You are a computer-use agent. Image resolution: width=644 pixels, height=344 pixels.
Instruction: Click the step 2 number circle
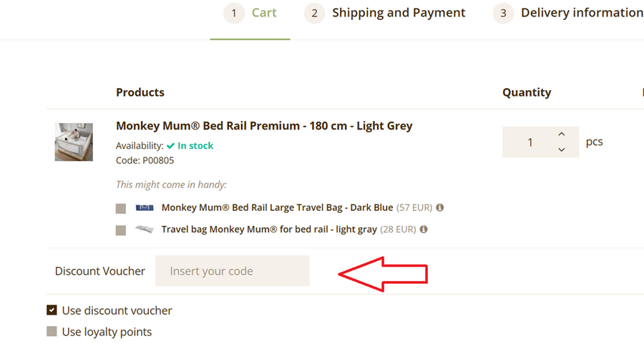point(315,14)
